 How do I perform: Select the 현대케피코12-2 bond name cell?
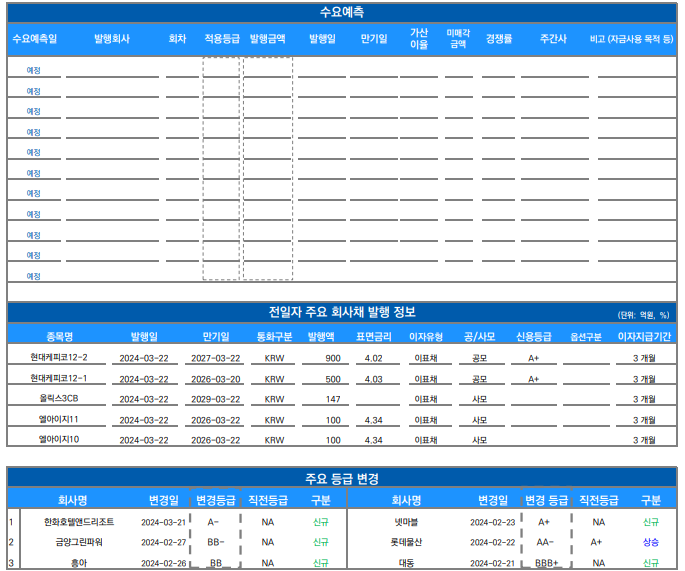pyautogui.click(x=59, y=358)
